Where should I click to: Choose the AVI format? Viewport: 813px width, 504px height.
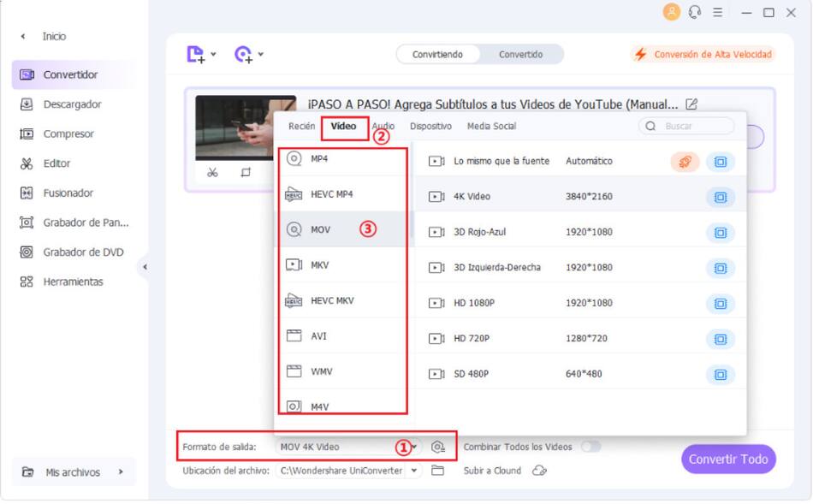click(342, 336)
